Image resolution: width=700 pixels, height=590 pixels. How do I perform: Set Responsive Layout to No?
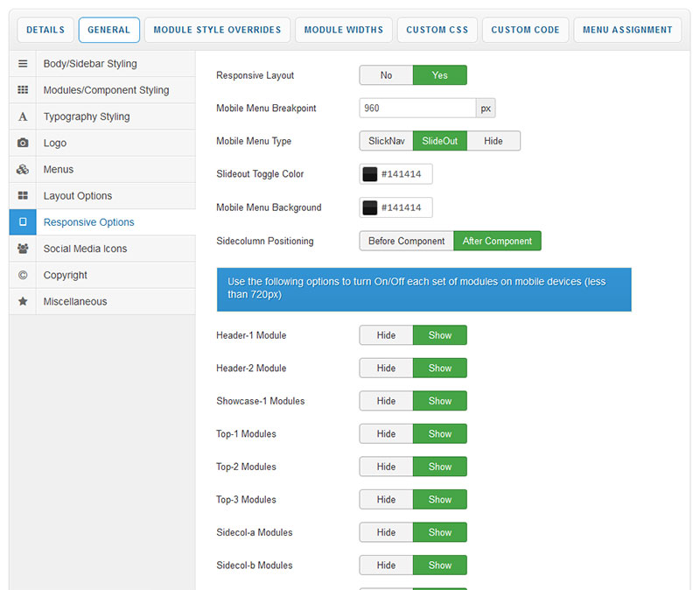point(386,75)
